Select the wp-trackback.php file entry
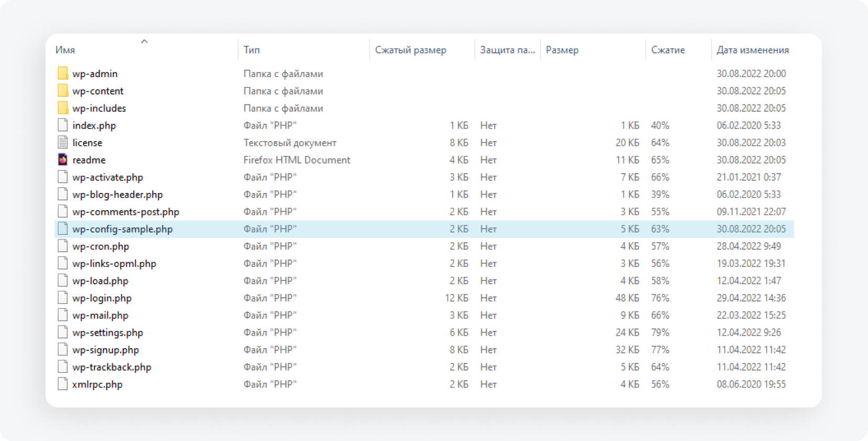Viewport: 868px width, 441px height. click(x=112, y=367)
